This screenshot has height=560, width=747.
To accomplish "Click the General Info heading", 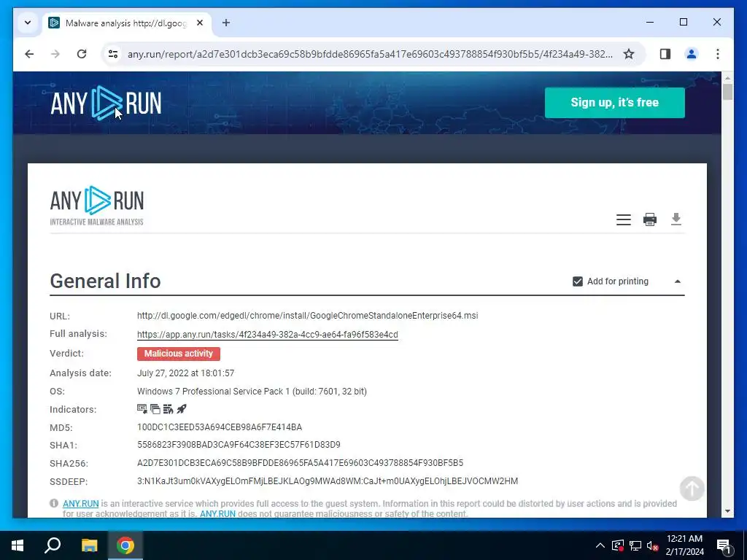I will 105,281.
